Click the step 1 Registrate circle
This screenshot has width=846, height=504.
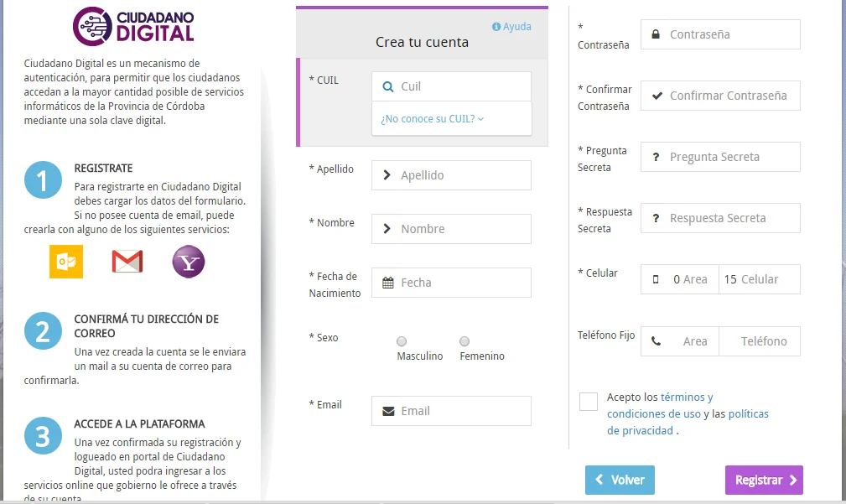[43, 179]
